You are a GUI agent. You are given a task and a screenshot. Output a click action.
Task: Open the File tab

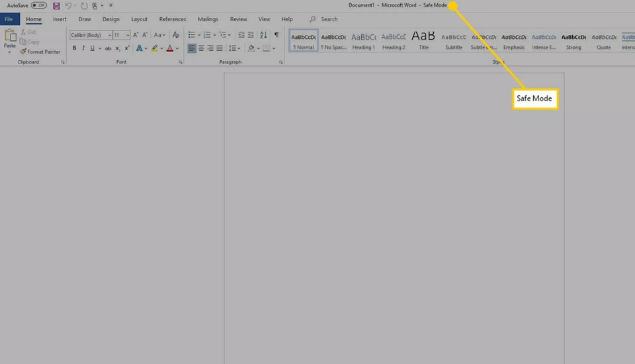9,19
